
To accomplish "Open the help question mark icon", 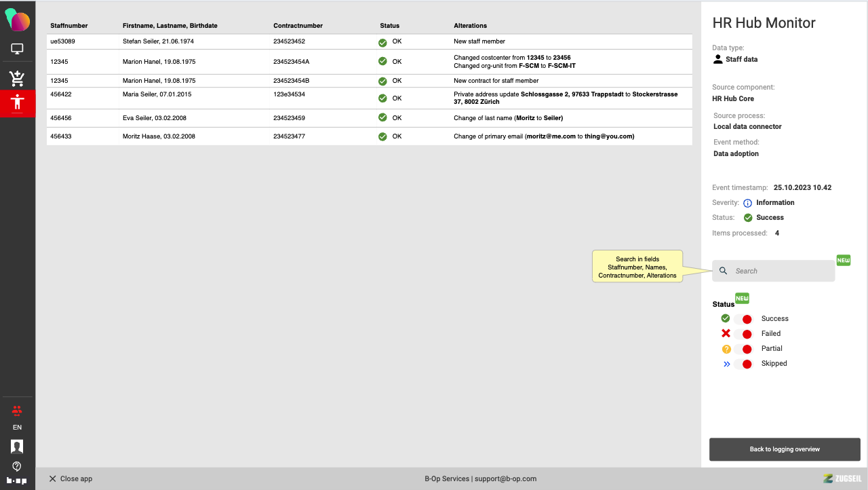I will [x=17, y=466].
